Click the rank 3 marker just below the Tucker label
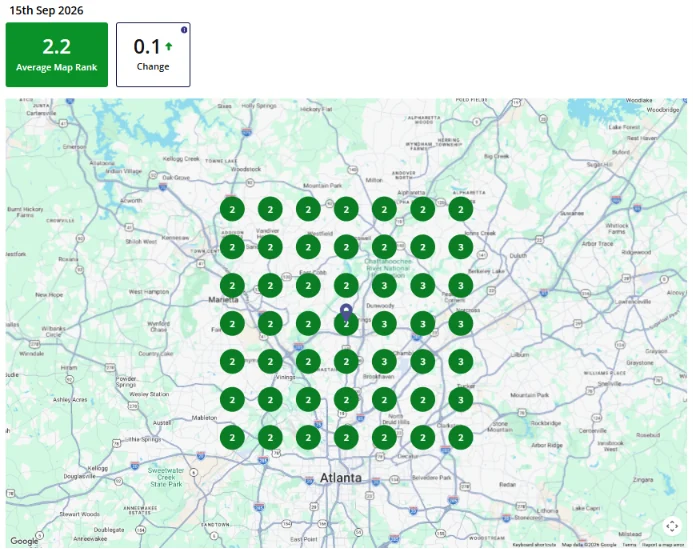The height and width of the screenshot is (549, 693). coord(461,400)
